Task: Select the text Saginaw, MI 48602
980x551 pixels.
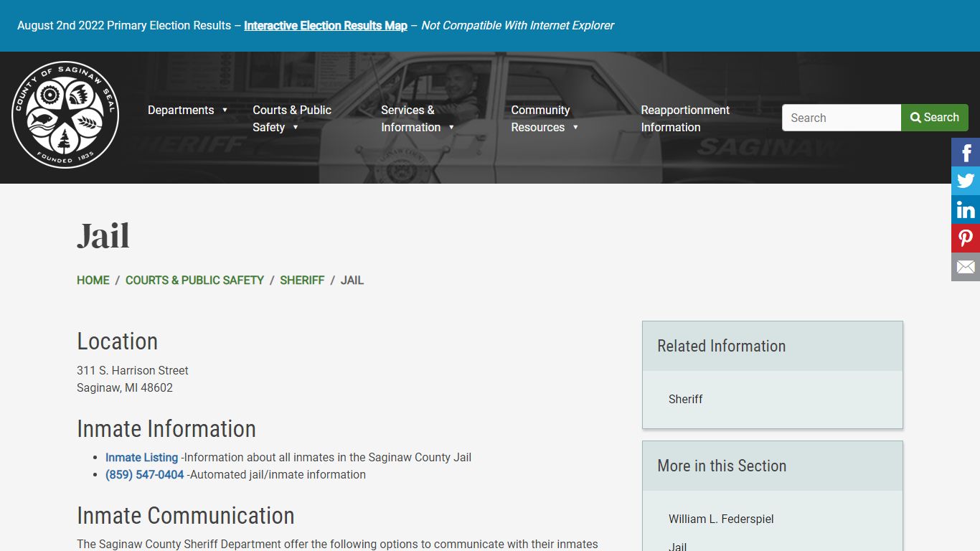Action: tap(125, 388)
